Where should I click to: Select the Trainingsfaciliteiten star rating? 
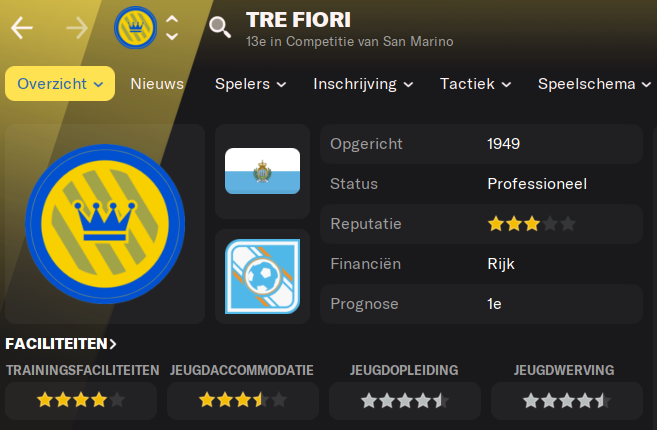coord(81,400)
